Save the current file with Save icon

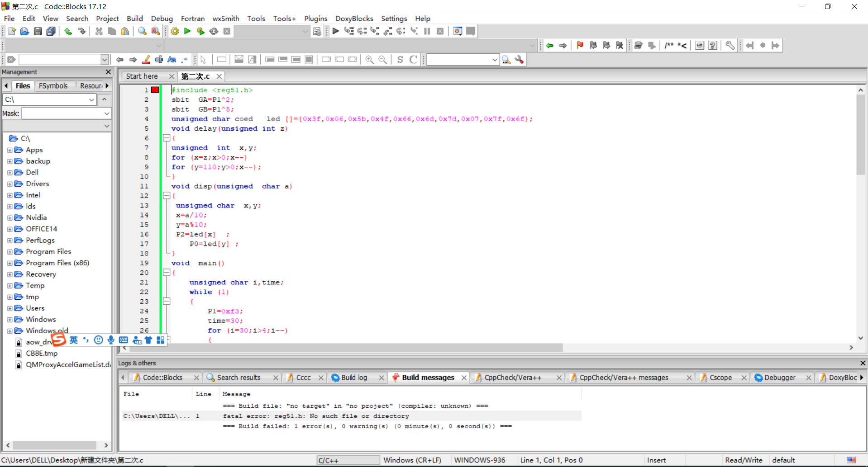[38, 31]
